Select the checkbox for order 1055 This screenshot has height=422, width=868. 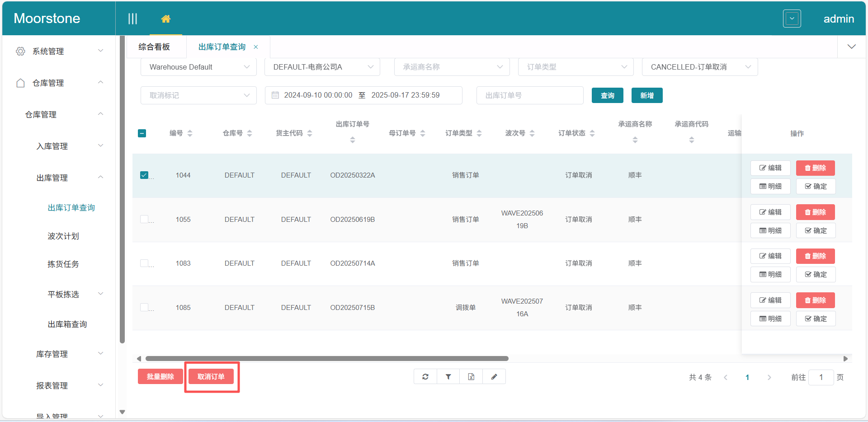click(x=144, y=219)
